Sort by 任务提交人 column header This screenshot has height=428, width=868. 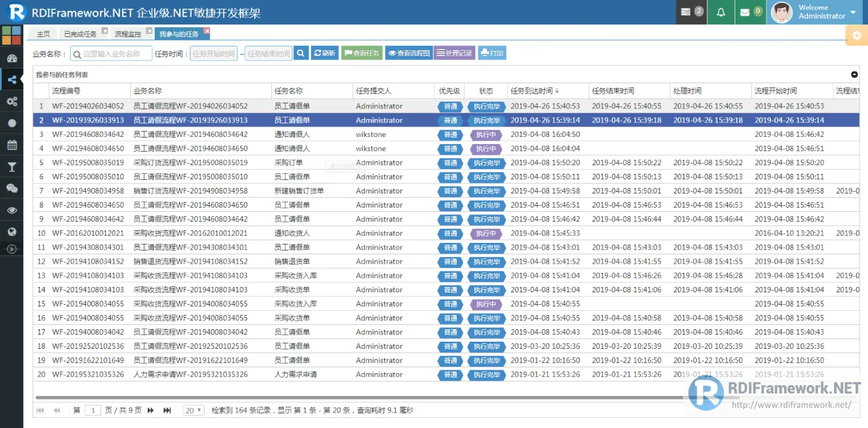click(x=394, y=91)
